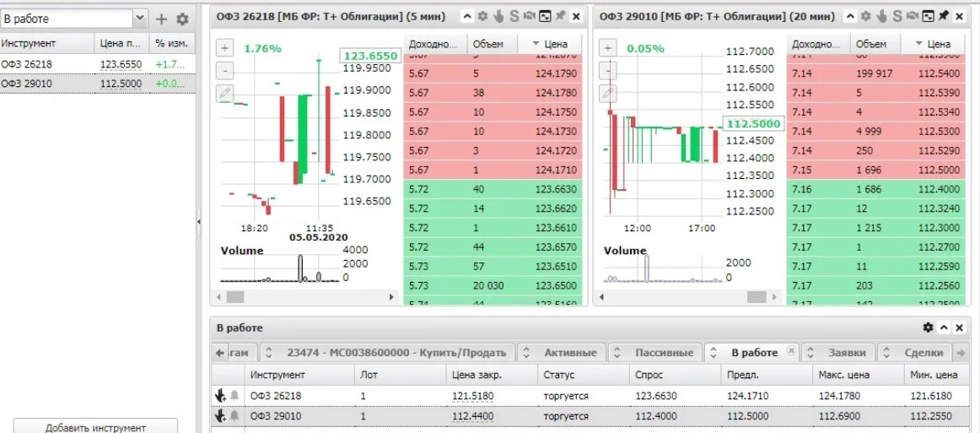
Task: Select the pencil drawing tool on ОФЗ 26218 chart
Action: click(225, 94)
